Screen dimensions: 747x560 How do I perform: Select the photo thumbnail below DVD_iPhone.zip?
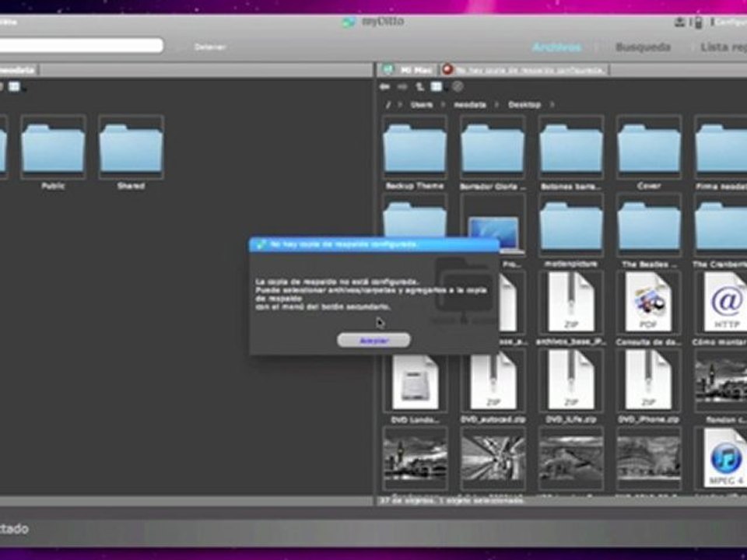649,460
